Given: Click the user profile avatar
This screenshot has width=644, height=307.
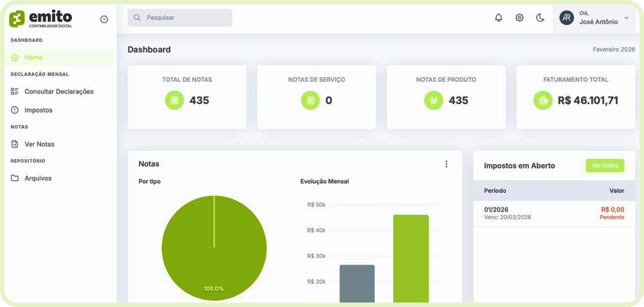Looking at the screenshot, I should point(567,18).
